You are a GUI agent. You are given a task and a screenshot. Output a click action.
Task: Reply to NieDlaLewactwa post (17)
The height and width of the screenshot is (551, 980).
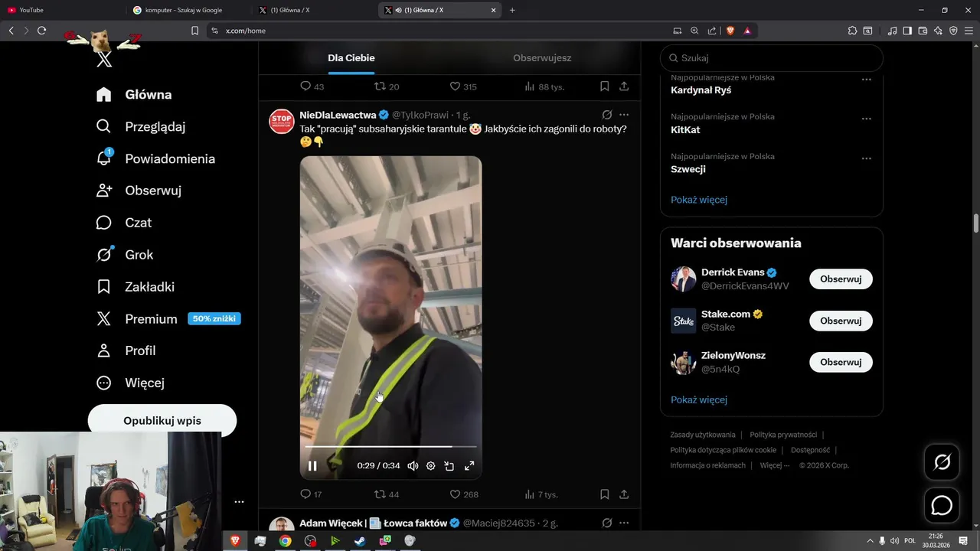click(311, 494)
